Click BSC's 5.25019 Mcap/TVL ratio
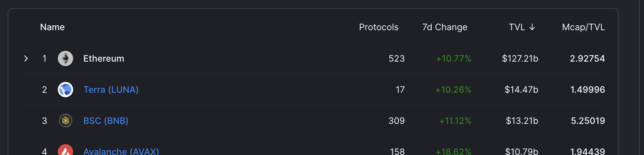Viewport: 644px width, 155px height. [588, 121]
